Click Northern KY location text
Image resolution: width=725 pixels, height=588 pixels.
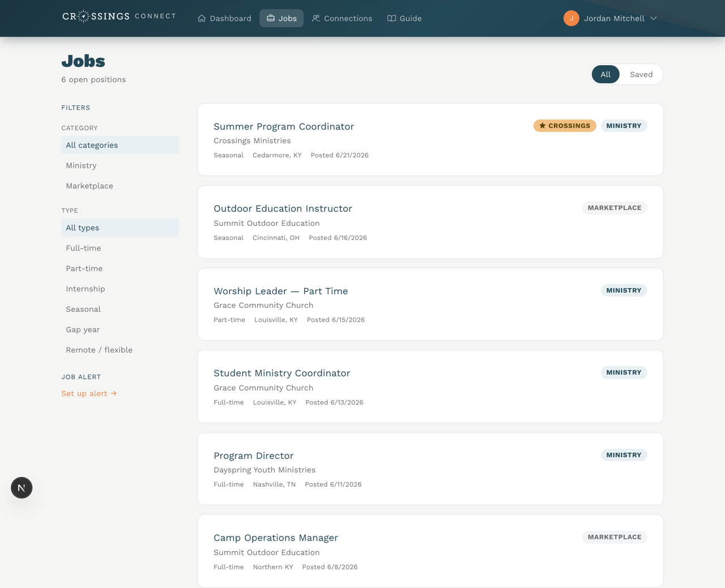[x=273, y=567]
